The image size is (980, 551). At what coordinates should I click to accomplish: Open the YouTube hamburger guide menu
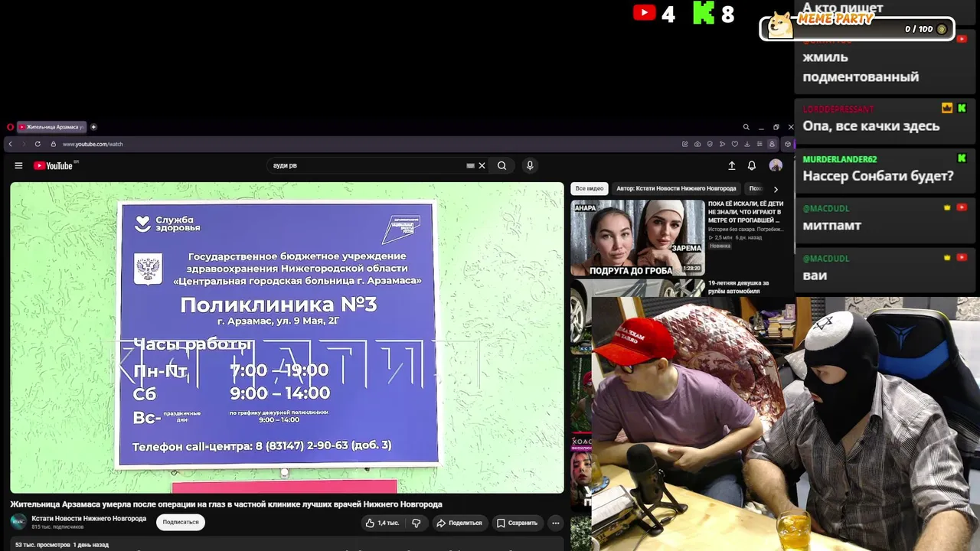(x=18, y=165)
